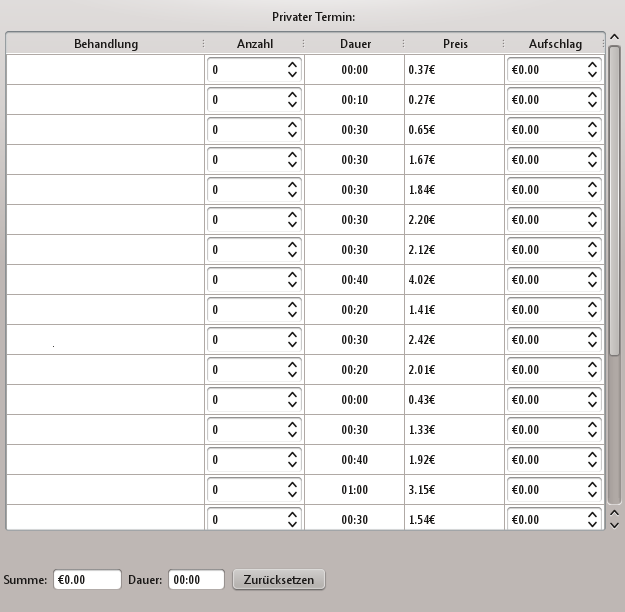Select the 0.37€ price cell
The image size is (625, 612).
click(x=454, y=70)
